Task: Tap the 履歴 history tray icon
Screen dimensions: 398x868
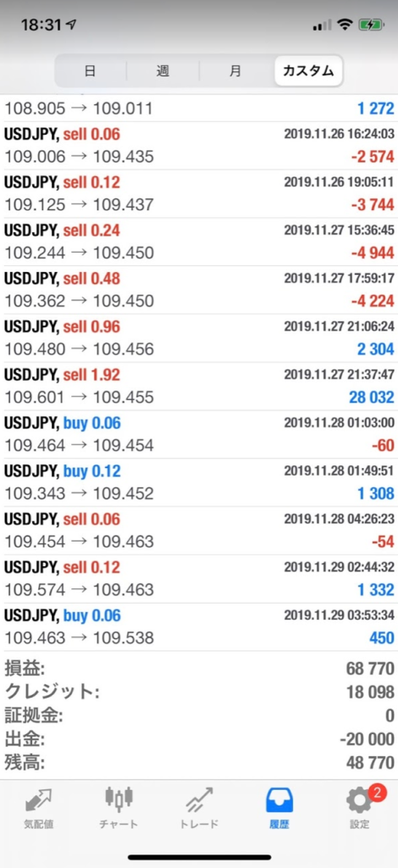Action: pos(279,798)
